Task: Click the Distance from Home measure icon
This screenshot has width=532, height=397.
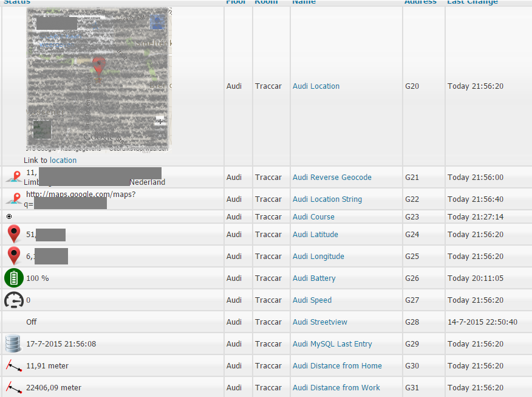Action: pos(14,365)
